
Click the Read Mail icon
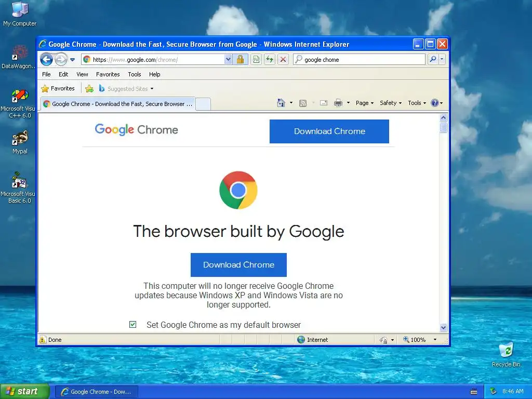324,103
